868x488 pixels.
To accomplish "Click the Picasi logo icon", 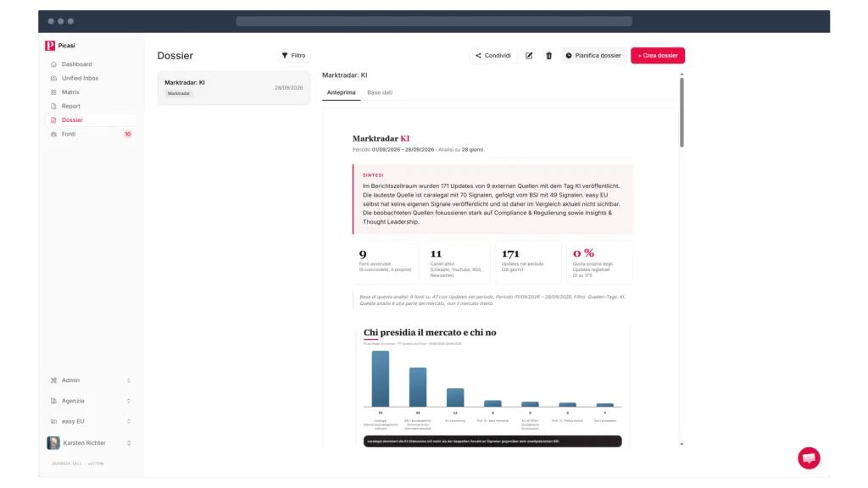I will (x=50, y=46).
